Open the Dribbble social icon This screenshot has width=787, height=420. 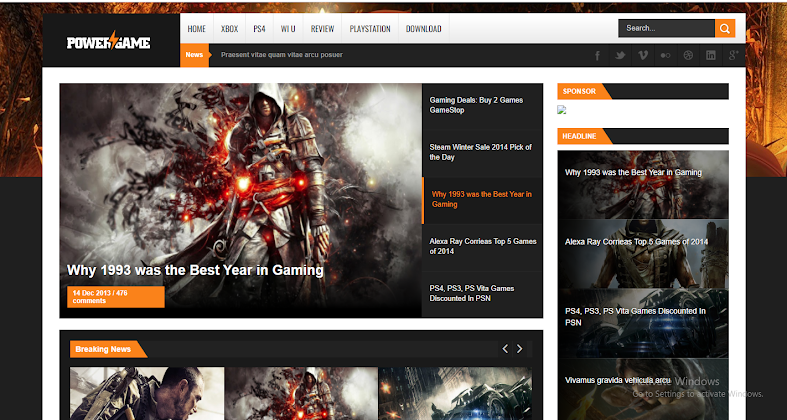point(688,55)
